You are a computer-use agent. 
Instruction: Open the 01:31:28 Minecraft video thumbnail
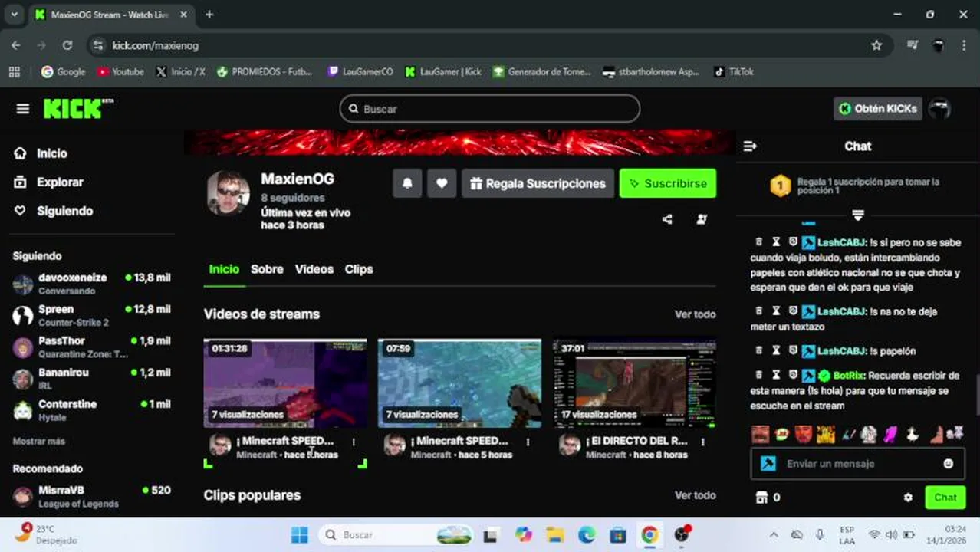click(285, 383)
